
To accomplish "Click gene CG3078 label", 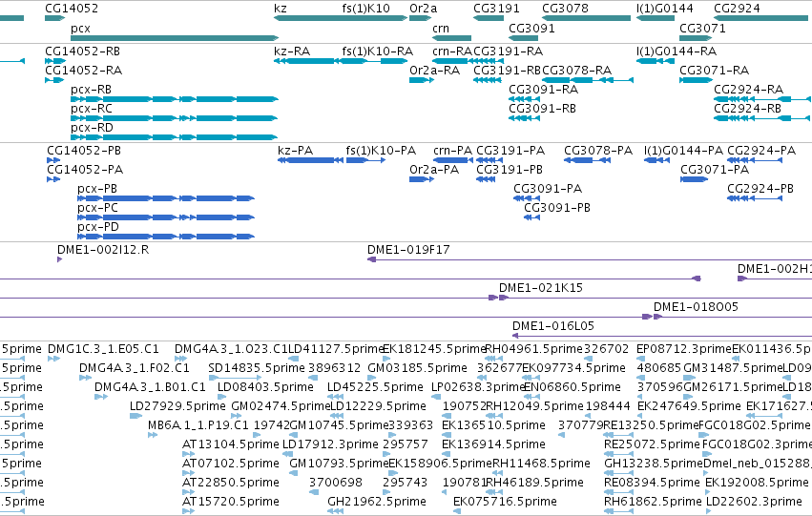I will coord(565,9).
